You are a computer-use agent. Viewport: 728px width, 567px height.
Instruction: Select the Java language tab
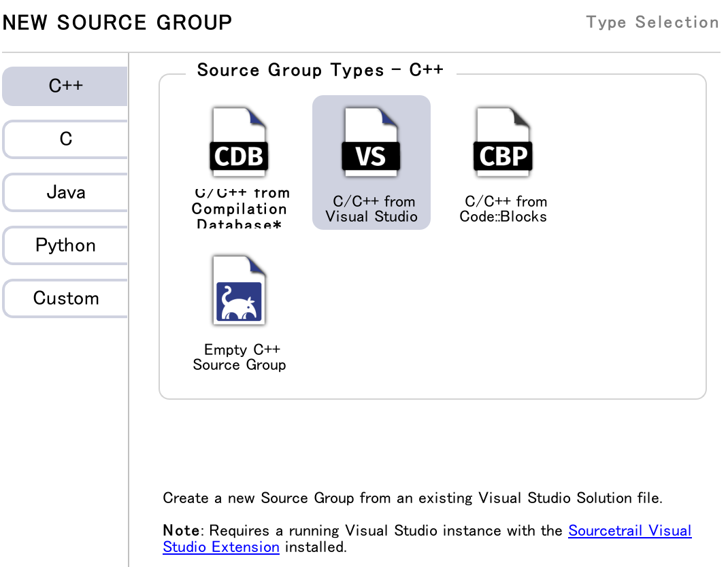(65, 192)
